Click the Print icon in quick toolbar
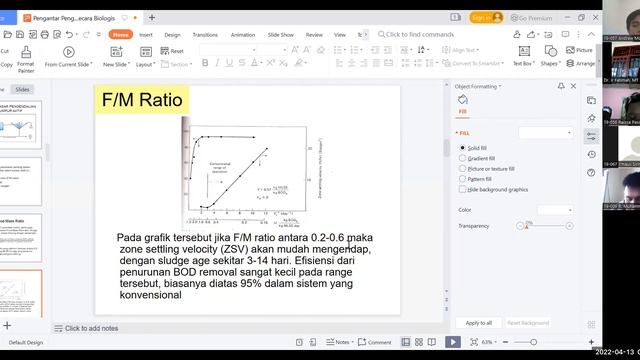This screenshot has height=360, width=640. click(44, 35)
